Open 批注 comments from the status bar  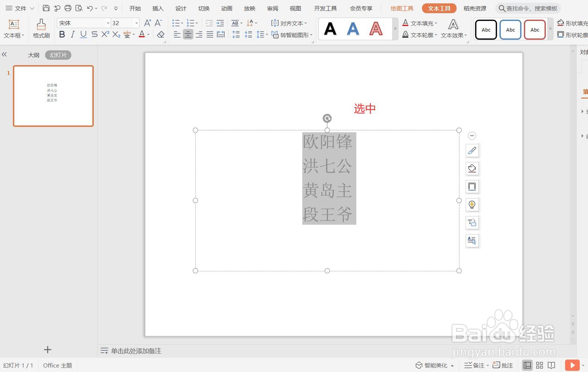503,365
